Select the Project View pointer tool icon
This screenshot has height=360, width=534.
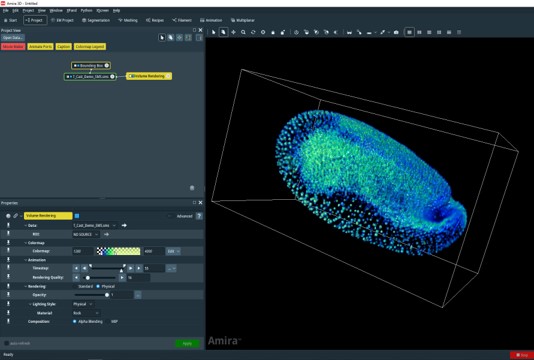(162, 37)
